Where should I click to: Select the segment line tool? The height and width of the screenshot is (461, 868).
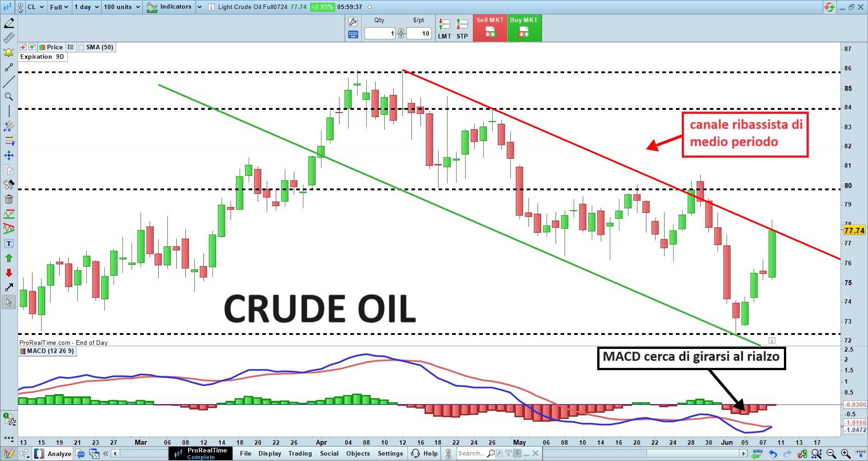[9, 67]
